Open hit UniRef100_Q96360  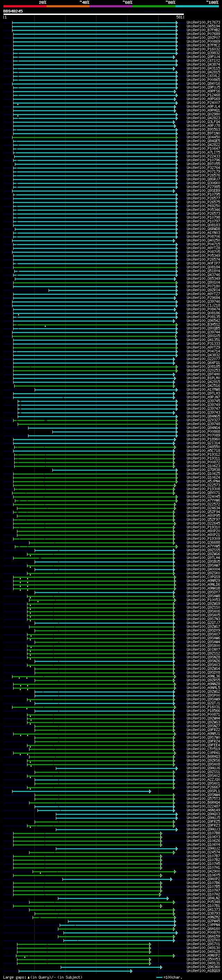(x=203, y=967)
